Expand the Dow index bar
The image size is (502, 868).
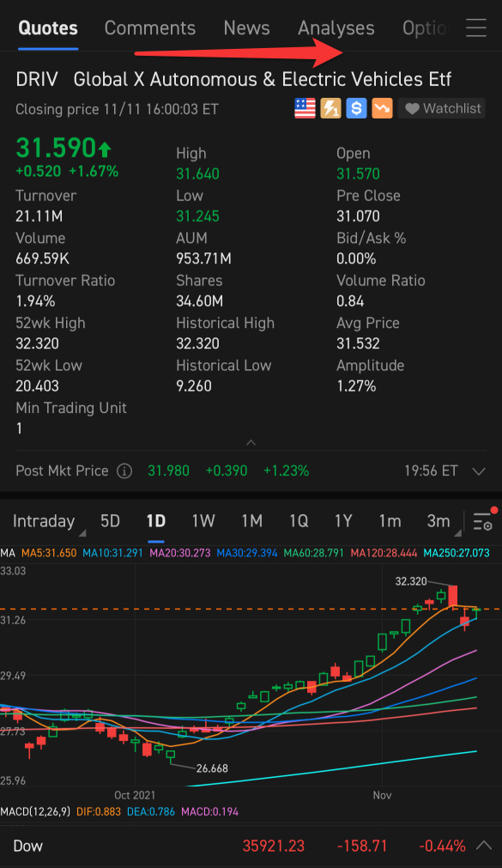click(x=484, y=846)
